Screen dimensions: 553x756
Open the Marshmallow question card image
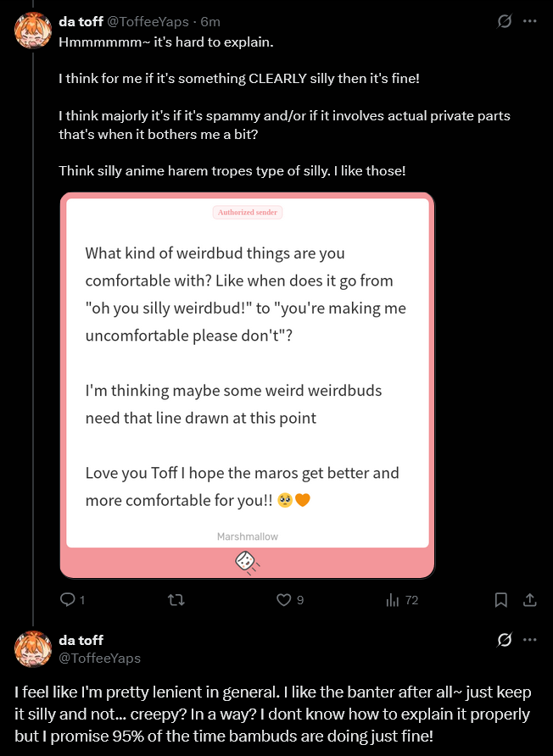(x=247, y=373)
